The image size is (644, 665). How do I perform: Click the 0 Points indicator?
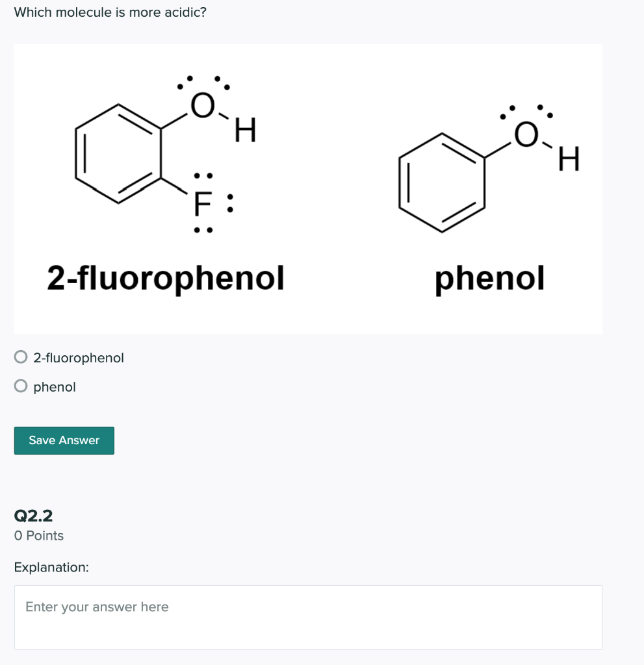pos(39,536)
